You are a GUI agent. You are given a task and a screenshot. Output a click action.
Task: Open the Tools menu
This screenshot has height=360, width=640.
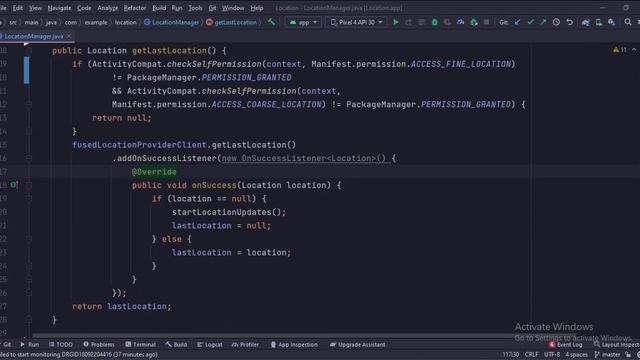pos(195,8)
